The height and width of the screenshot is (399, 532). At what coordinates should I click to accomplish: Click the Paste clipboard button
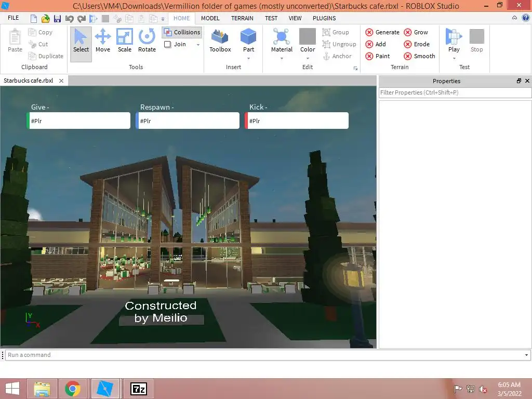[15, 41]
